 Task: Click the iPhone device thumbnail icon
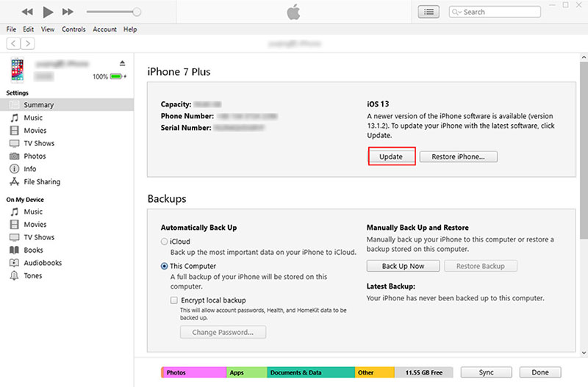pyautogui.click(x=17, y=70)
